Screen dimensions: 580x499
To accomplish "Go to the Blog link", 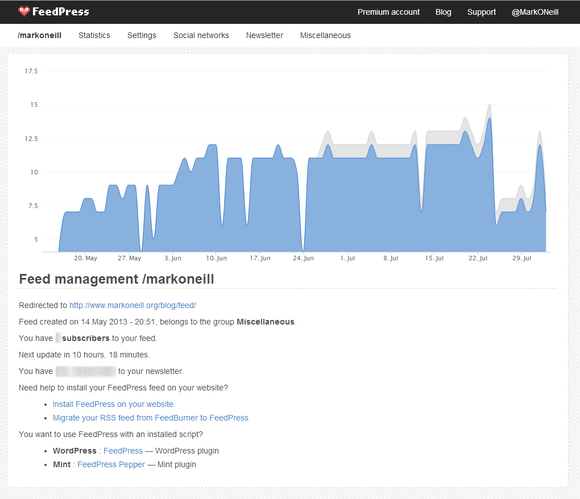I will 443,12.
